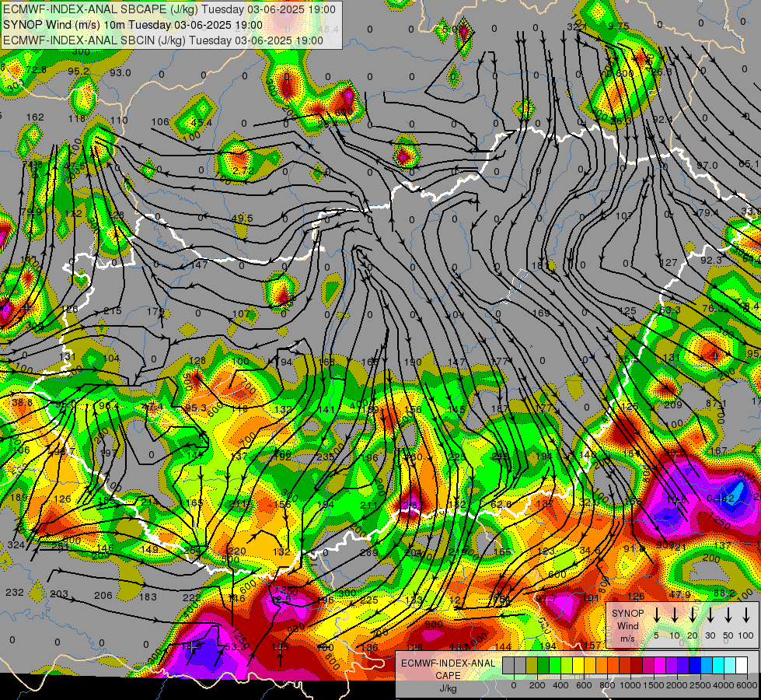Click the 50 m/s wind arrow in legend
This screenshot has width=761, height=700.
tap(728, 615)
